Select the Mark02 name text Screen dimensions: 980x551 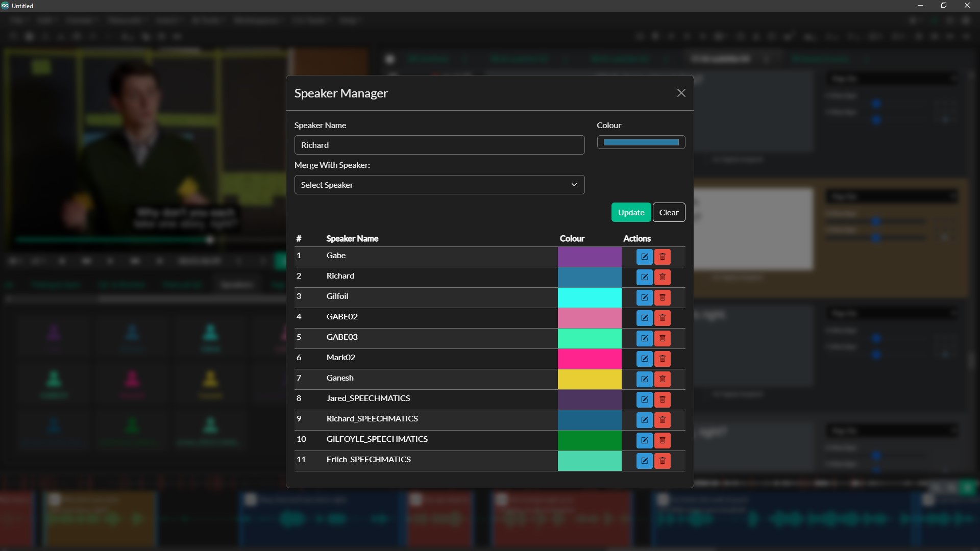pos(340,358)
